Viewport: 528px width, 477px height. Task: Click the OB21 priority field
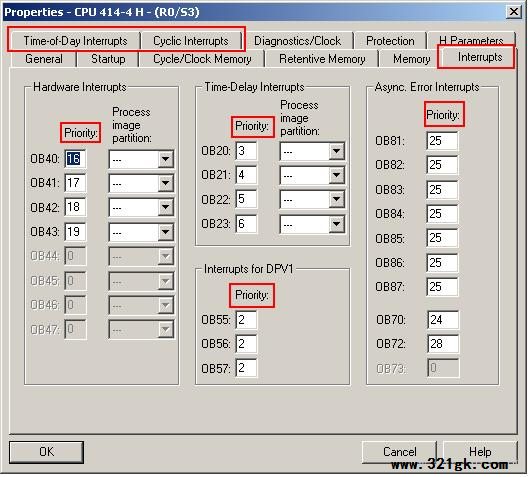246,175
